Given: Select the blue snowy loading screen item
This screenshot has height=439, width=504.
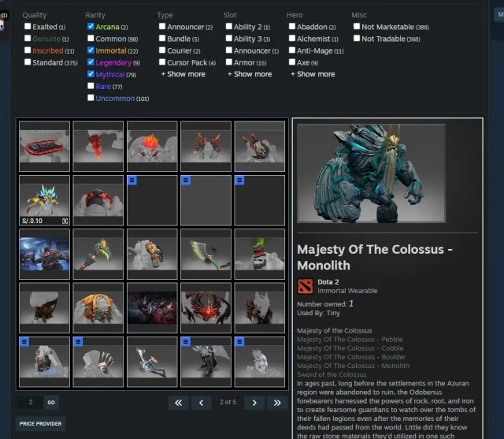Looking at the screenshot, I should coord(44,254).
